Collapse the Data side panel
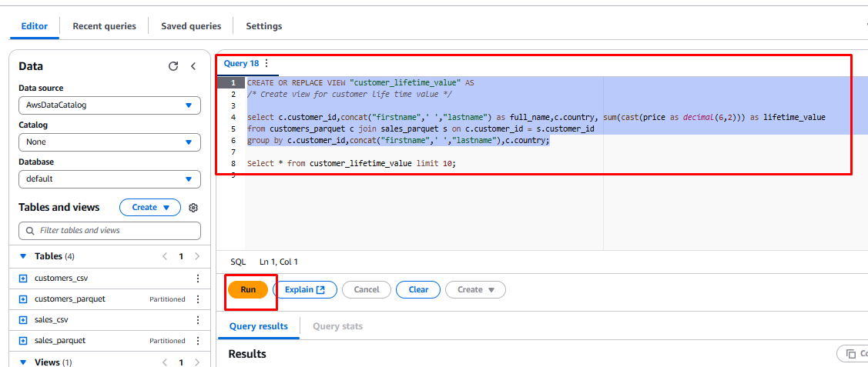Screen dimensions: 868x367 (193, 66)
